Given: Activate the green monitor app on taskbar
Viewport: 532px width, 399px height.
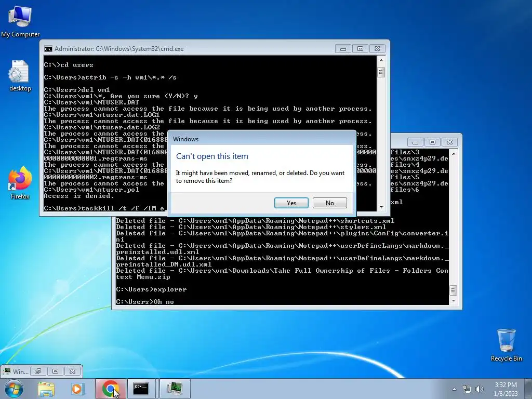Looking at the screenshot, I should [175, 389].
